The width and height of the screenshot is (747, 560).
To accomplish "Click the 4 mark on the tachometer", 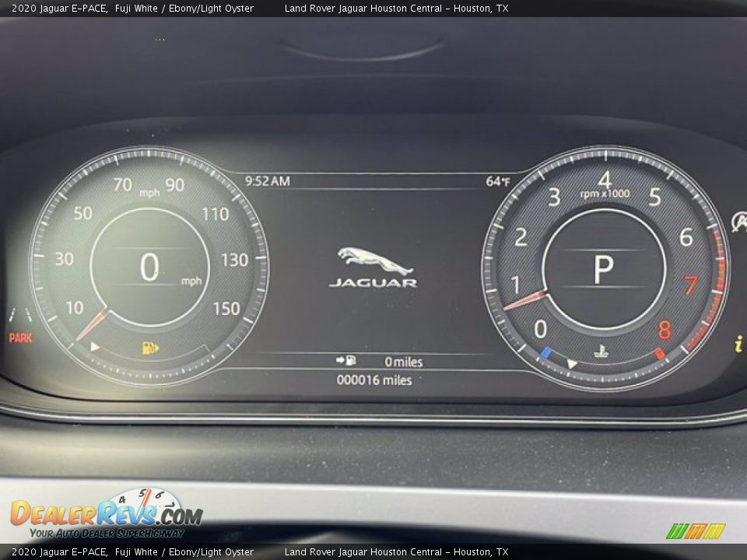I will tap(605, 180).
